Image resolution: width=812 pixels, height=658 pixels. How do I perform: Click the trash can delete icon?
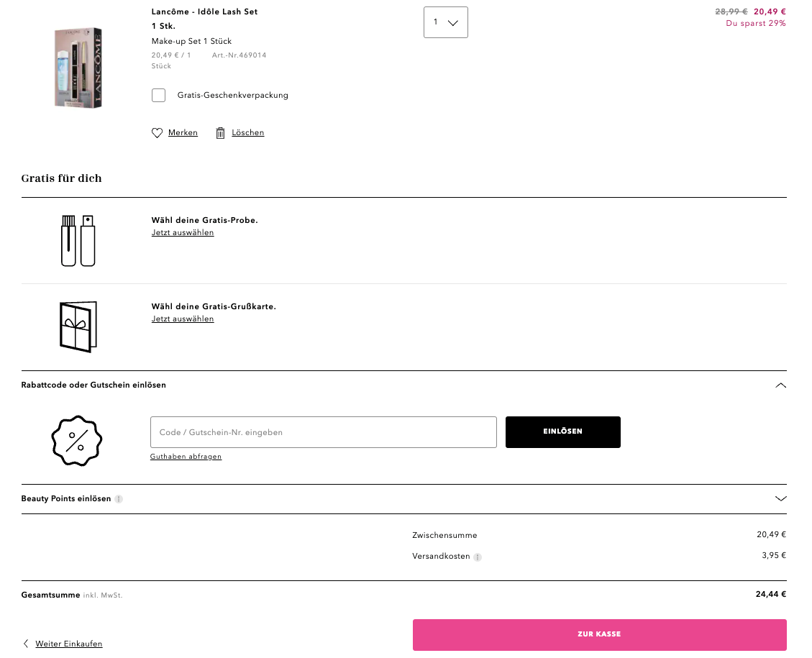point(221,133)
